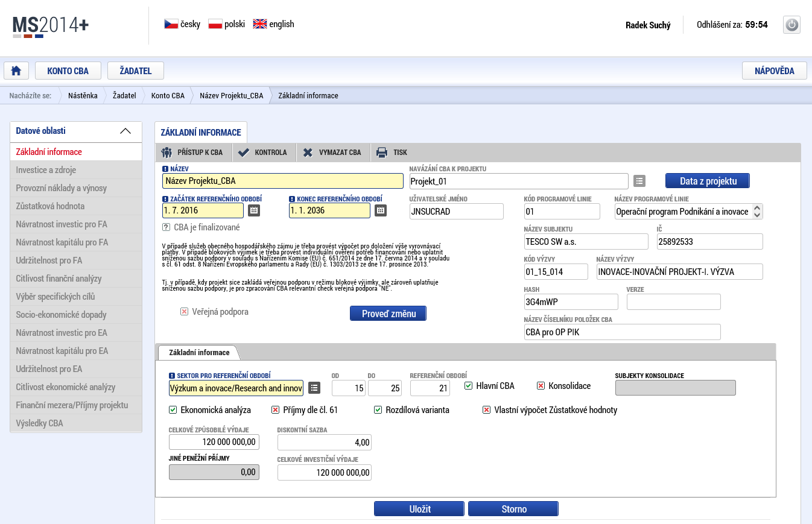This screenshot has width=812, height=524.
Task: Open Výsledky CBA in sidebar
Action: [76, 423]
